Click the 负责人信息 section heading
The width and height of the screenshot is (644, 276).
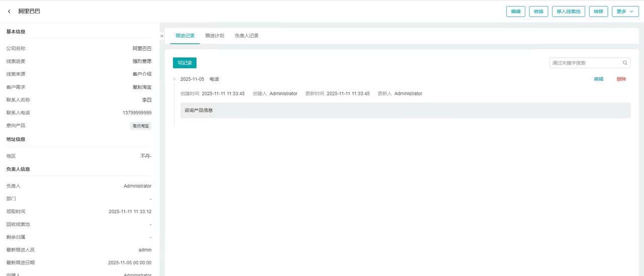click(18, 169)
